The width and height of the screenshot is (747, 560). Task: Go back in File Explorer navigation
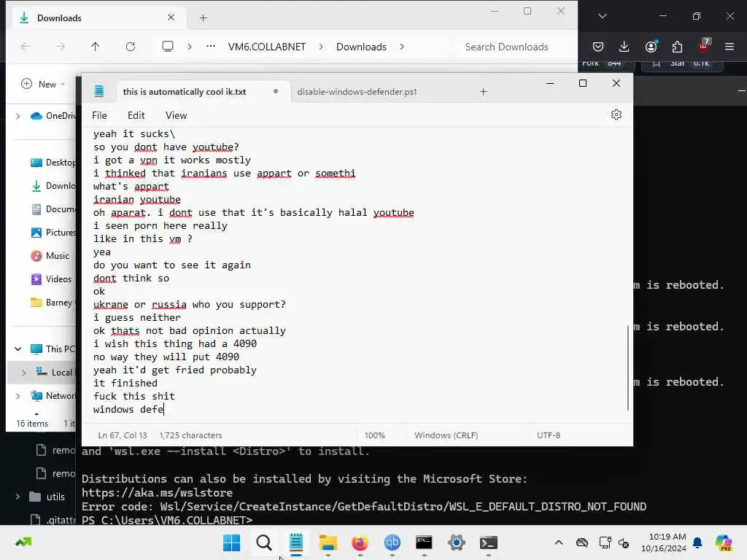click(26, 47)
